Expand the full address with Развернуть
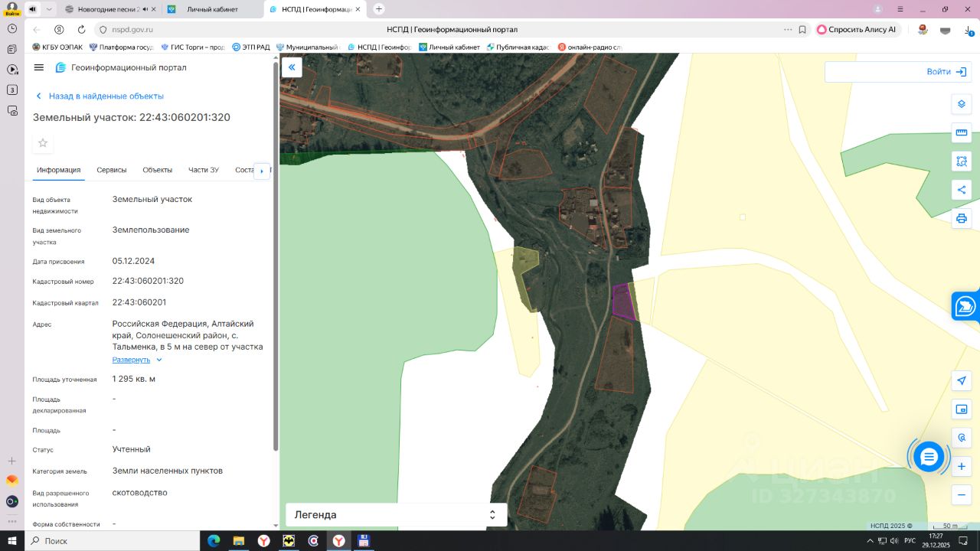 tap(137, 360)
